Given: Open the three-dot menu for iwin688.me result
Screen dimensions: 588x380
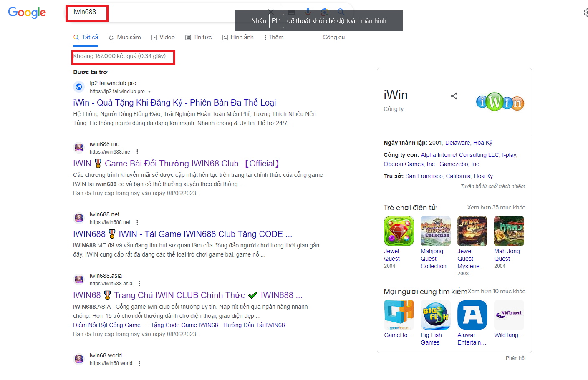Looking at the screenshot, I should coord(137,152).
